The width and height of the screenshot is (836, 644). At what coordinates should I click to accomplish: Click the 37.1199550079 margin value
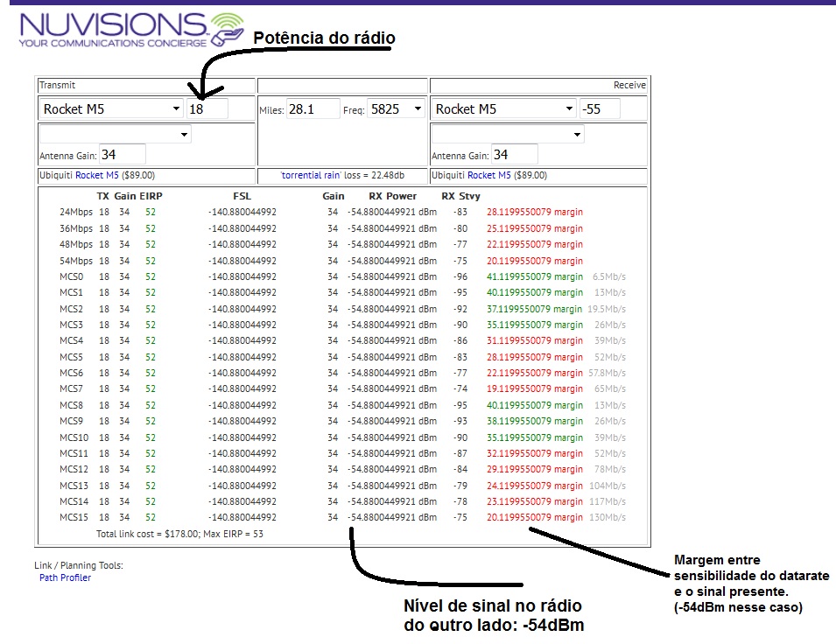coord(534,309)
